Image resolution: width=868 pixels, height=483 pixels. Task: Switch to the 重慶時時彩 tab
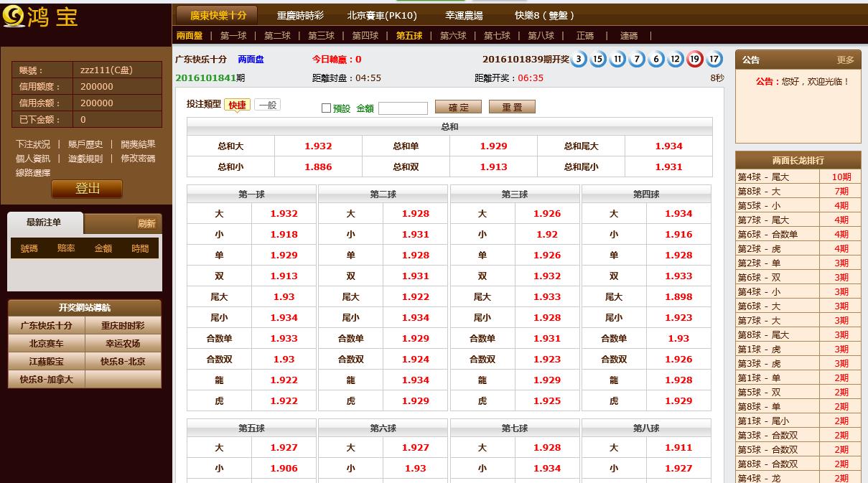(x=300, y=15)
